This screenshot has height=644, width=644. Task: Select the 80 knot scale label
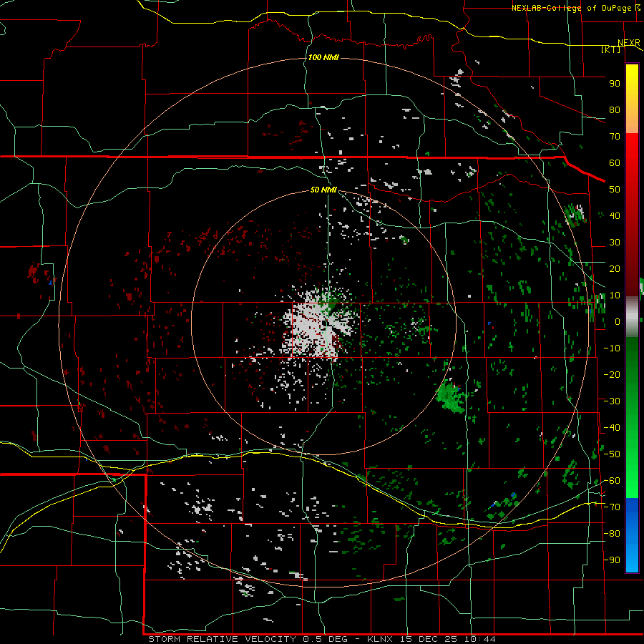pyautogui.click(x=615, y=109)
